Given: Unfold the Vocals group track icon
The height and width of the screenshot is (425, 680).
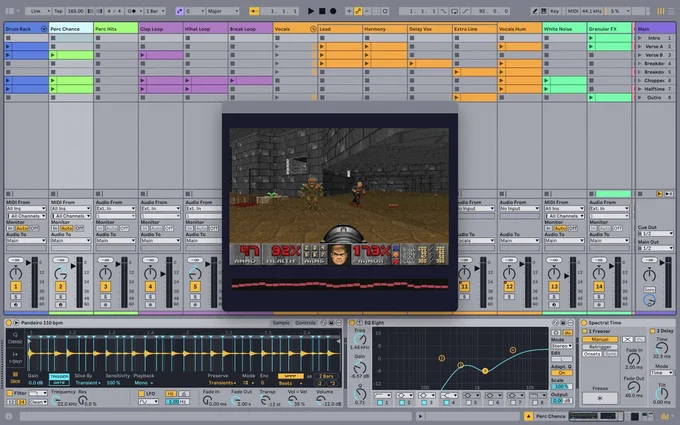Looking at the screenshot, I should pos(313,29).
